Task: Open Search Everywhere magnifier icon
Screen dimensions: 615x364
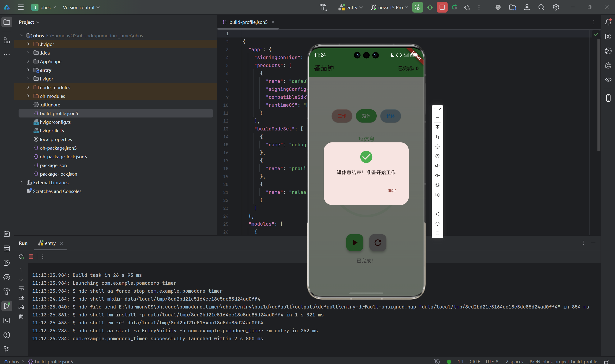Action: [x=541, y=7]
